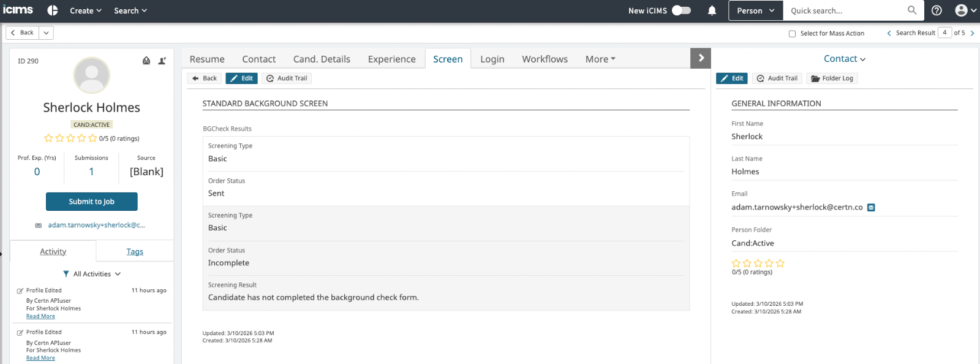Click the search magnifier icon
This screenshot has height=364, width=980.
[912, 10]
